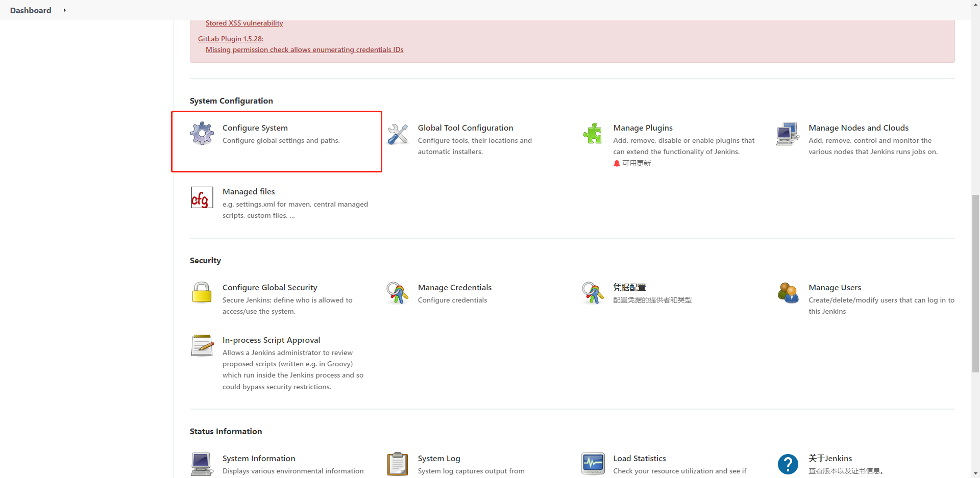This screenshot has height=478, width=980.
Task: Click the 凭据配置 keys icon
Action: (593, 293)
